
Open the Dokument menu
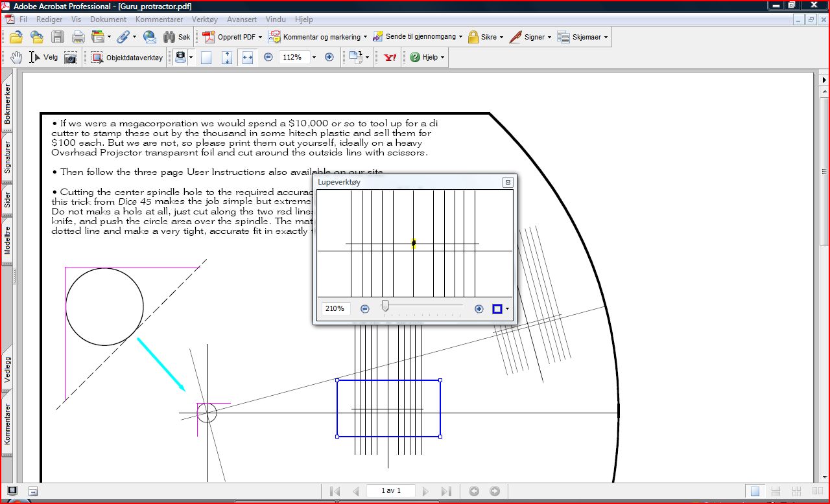pyautogui.click(x=108, y=19)
